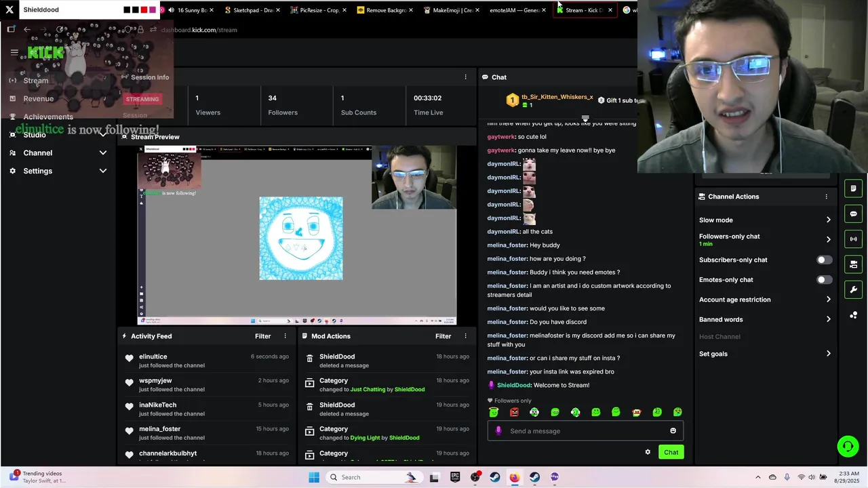Viewport: 868px width, 488px height.
Task: Switch to the Remove Background browser tab
Action: 385,10
